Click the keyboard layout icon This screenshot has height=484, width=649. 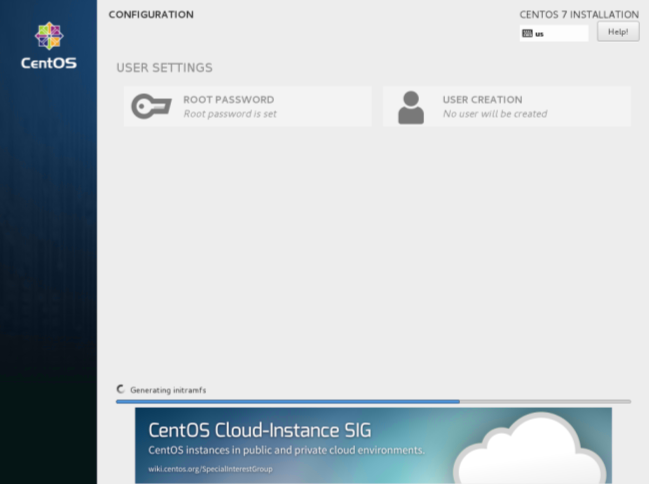[x=527, y=34]
